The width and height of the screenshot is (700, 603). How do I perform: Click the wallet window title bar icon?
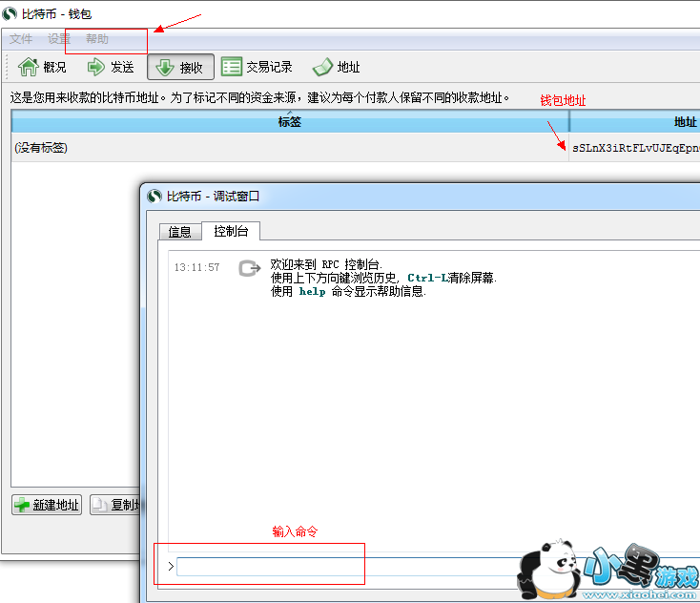(10, 14)
